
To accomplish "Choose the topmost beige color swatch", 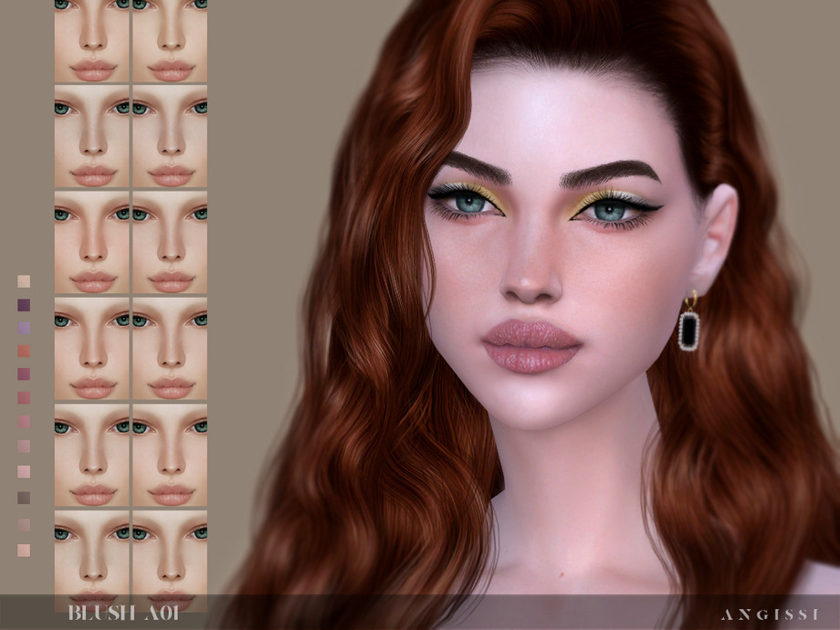I will tap(24, 281).
